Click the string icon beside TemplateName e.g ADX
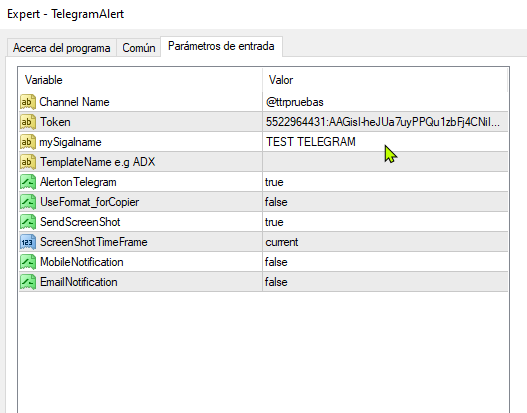The image size is (527, 413). pyautogui.click(x=28, y=162)
